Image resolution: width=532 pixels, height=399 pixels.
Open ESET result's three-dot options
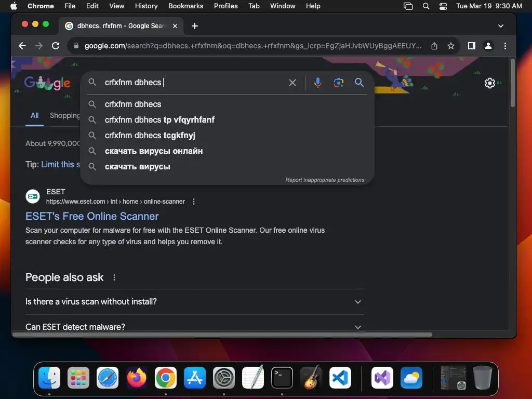[x=194, y=202]
